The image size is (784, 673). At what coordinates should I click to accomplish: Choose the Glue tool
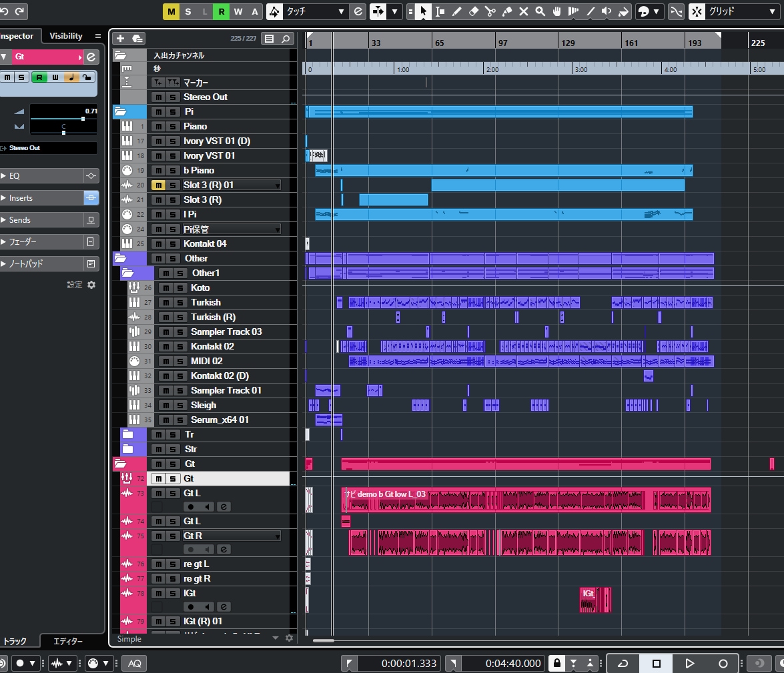[x=507, y=11]
